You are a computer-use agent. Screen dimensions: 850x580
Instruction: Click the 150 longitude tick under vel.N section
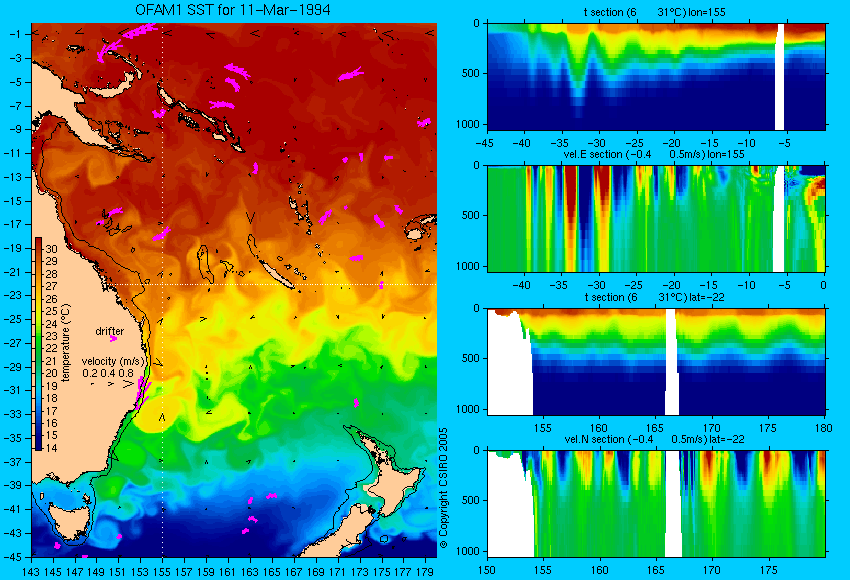coord(487,570)
